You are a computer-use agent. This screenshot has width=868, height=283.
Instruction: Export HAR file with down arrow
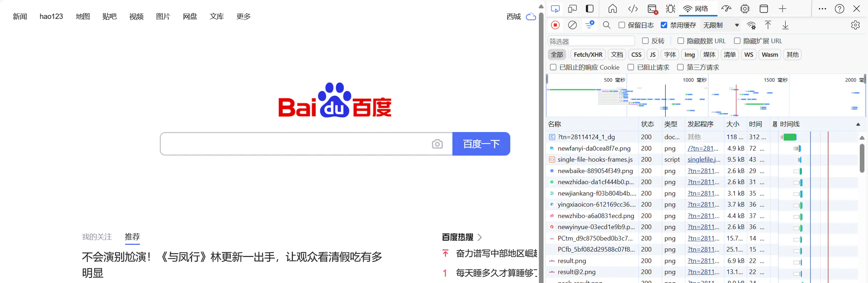pyautogui.click(x=785, y=25)
